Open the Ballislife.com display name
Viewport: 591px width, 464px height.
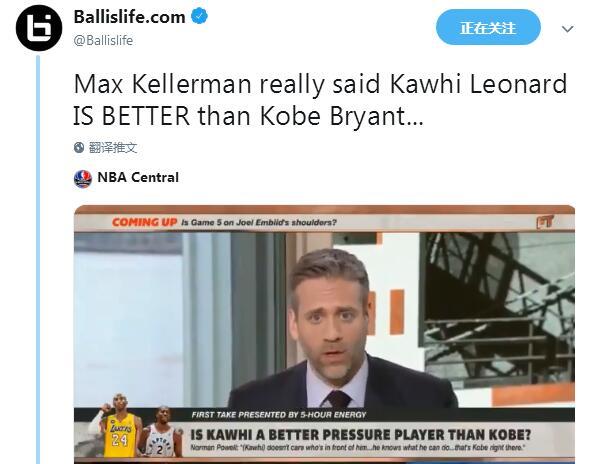(129, 17)
